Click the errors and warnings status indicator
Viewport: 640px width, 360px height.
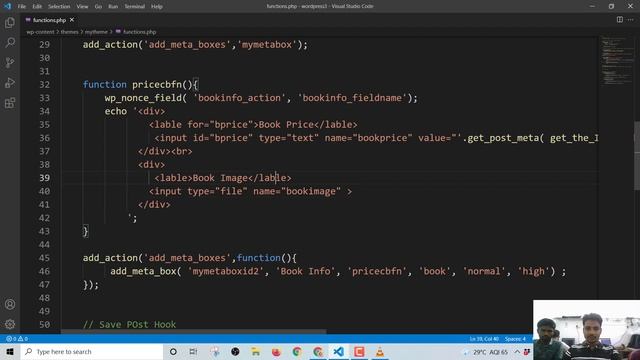(17, 339)
